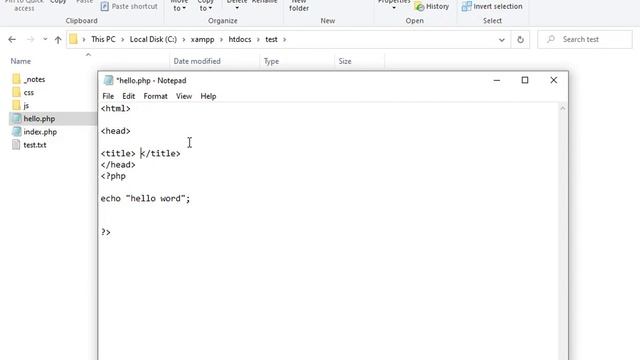Open Notepad File menu
Viewport: 640px width, 360px height.
click(108, 96)
